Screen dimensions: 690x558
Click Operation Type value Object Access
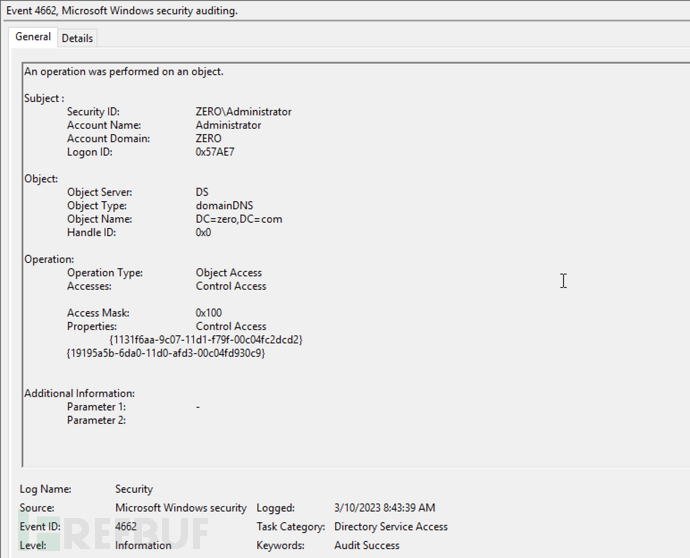tap(229, 273)
